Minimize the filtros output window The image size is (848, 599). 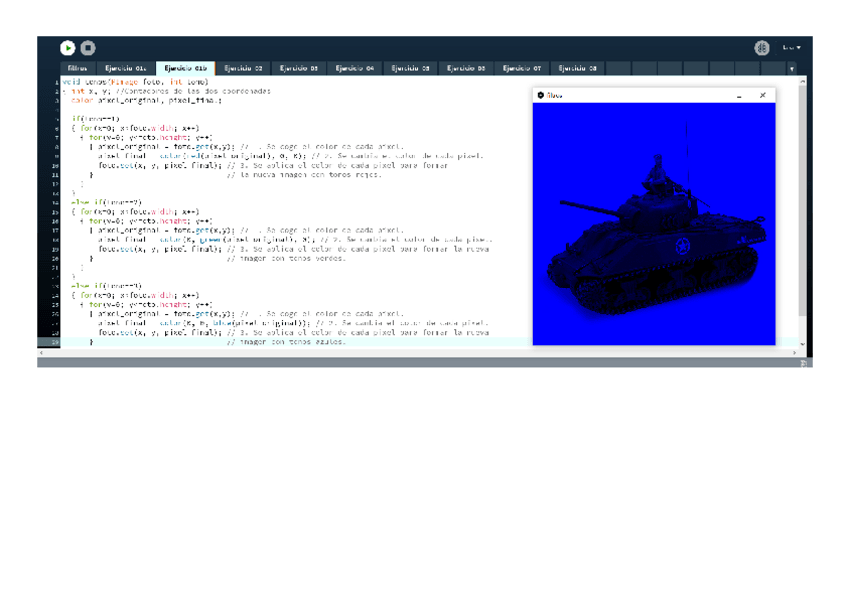[740, 95]
